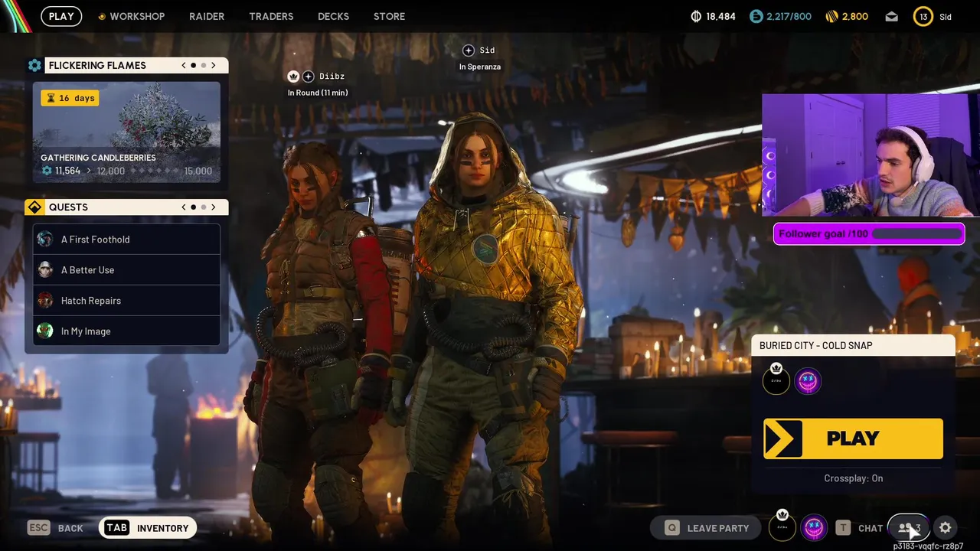Click the crown leader icon beside Diibz
The height and width of the screenshot is (551, 980).
point(293,77)
